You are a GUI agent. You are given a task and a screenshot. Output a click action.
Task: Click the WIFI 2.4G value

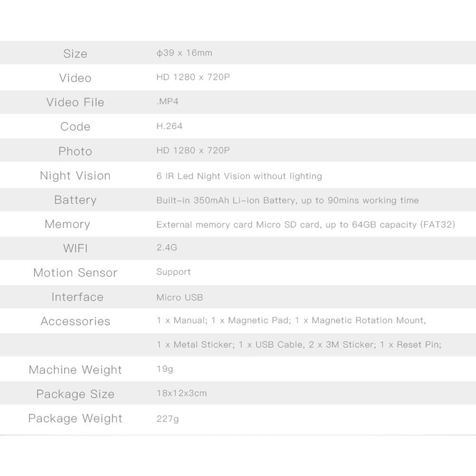[x=167, y=248]
